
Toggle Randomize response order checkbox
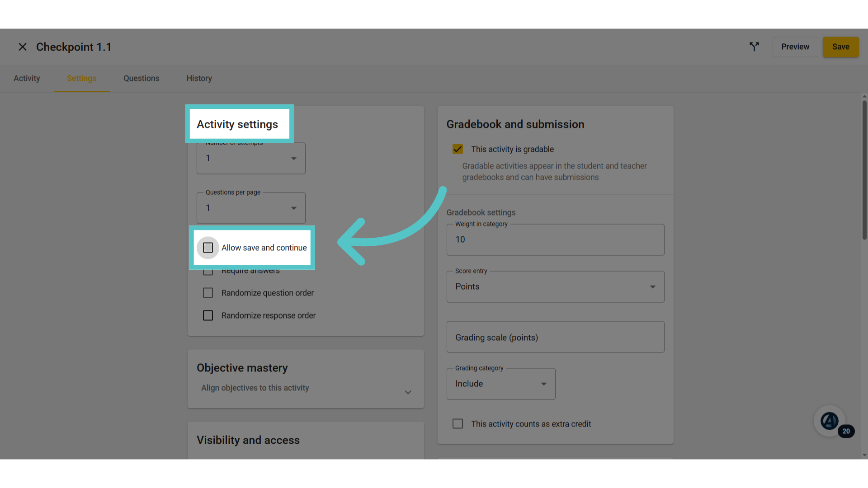pos(208,315)
